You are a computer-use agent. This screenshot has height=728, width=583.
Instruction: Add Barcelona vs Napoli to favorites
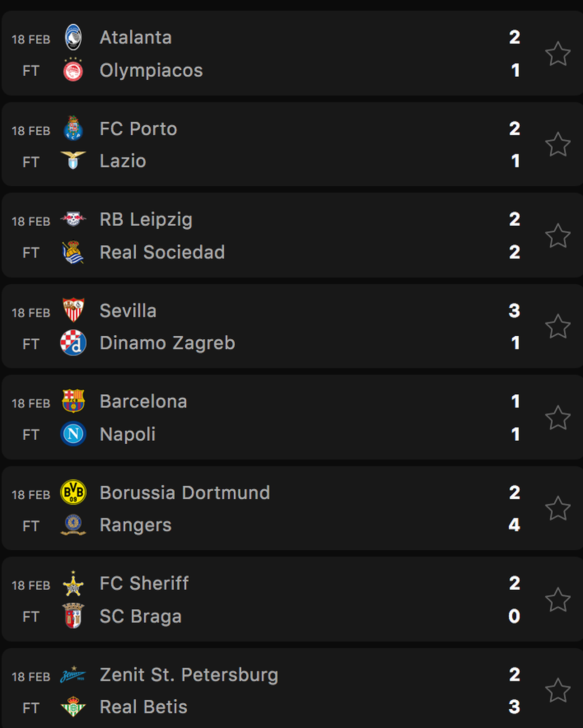[558, 418]
